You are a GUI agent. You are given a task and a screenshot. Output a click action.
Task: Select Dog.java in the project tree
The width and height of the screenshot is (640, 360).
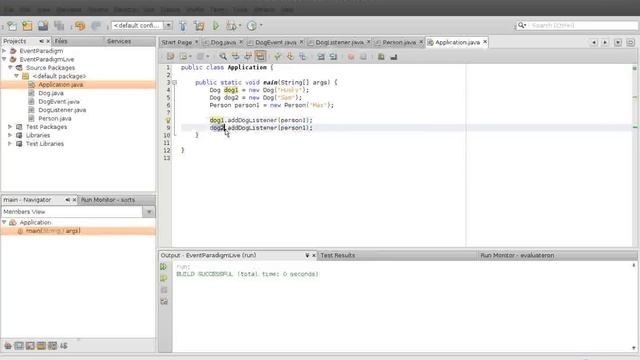point(51,93)
